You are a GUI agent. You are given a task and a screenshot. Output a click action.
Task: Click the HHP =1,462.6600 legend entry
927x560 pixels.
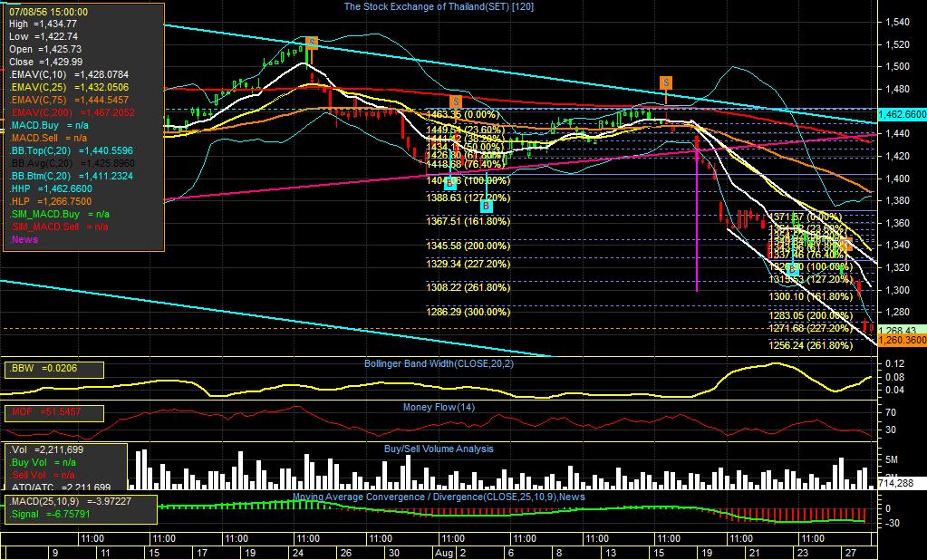(50, 189)
